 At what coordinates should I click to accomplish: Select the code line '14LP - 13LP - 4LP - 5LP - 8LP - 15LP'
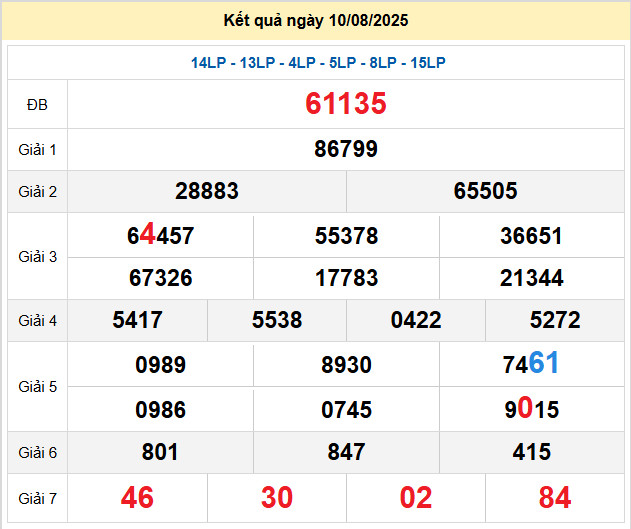318,63
